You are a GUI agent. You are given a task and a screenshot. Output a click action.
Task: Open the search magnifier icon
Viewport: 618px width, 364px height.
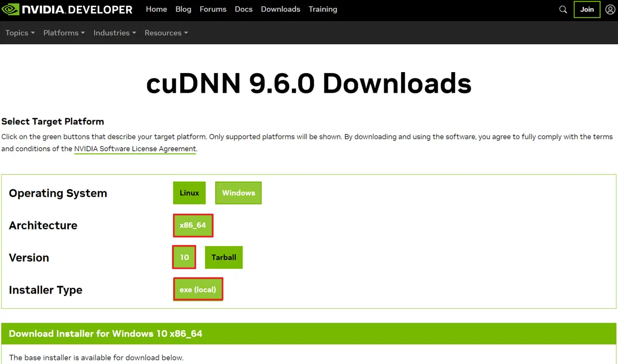pyautogui.click(x=563, y=9)
